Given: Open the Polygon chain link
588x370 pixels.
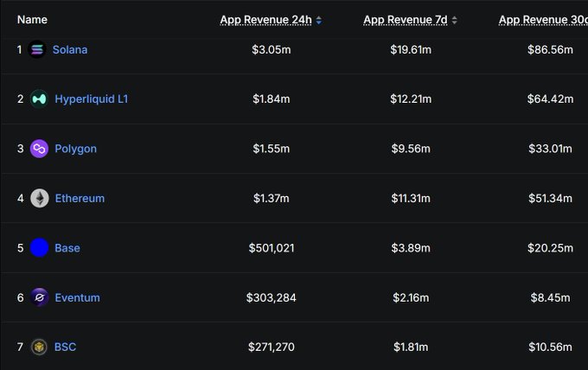Looking at the screenshot, I should click(76, 149).
